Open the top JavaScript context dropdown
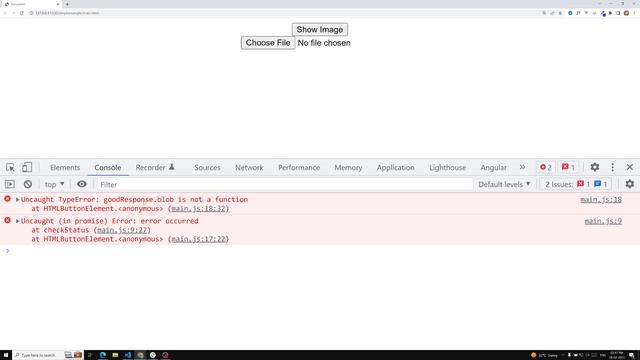 (54, 184)
